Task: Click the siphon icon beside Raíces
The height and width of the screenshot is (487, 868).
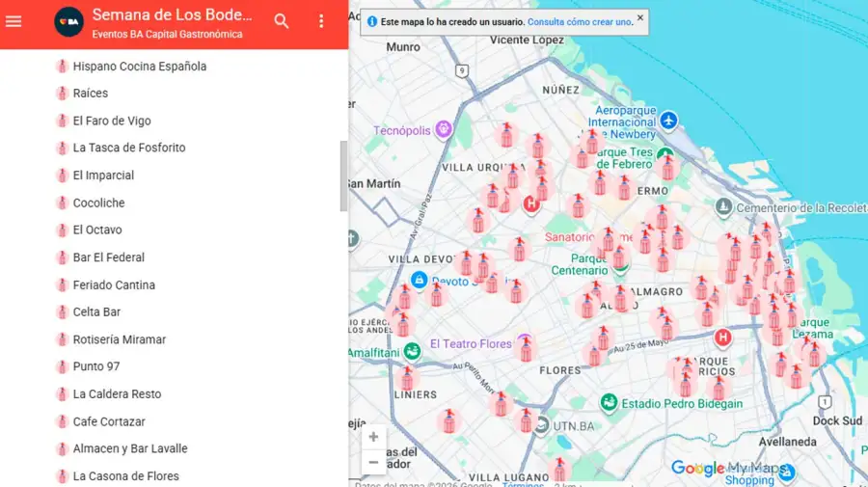Action: [x=62, y=94]
